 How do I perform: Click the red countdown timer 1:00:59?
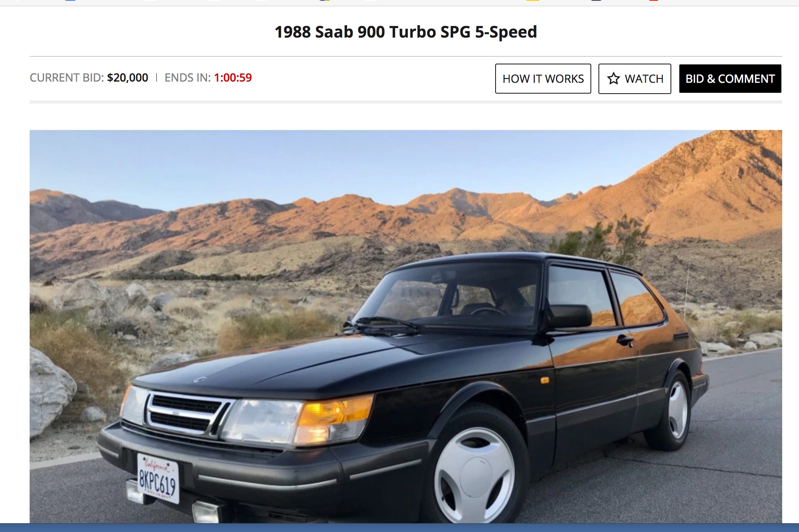click(x=233, y=78)
